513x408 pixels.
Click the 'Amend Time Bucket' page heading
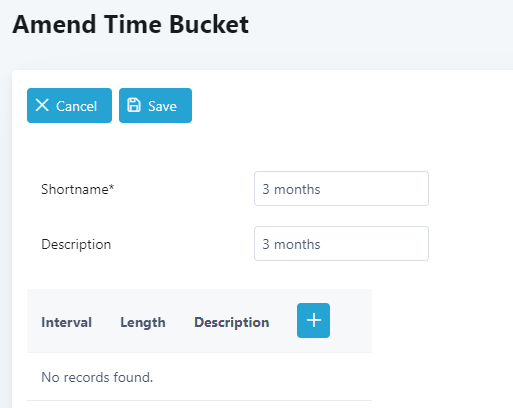130,25
